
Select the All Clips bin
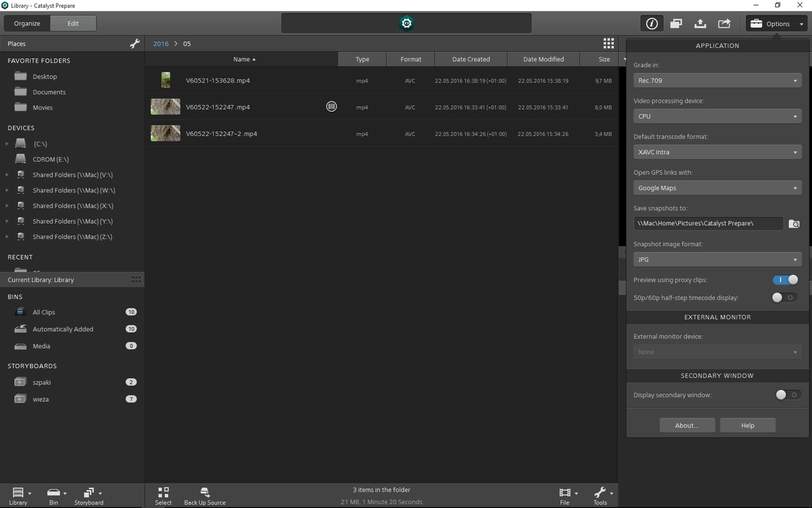pos(72,312)
